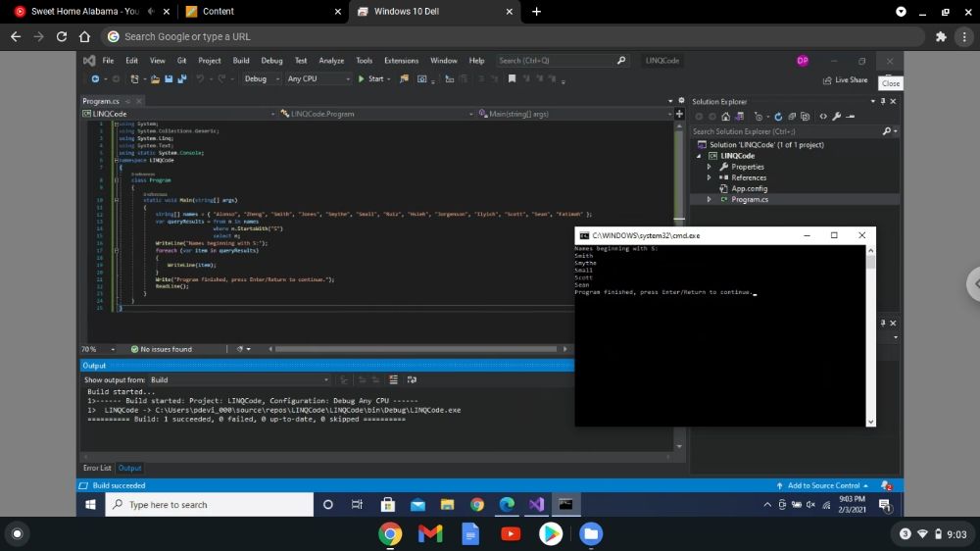Click the Preview Selected Items icon in Solution Explorer
Image resolution: width=980 pixels, height=551 pixels.
click(850, 117)
